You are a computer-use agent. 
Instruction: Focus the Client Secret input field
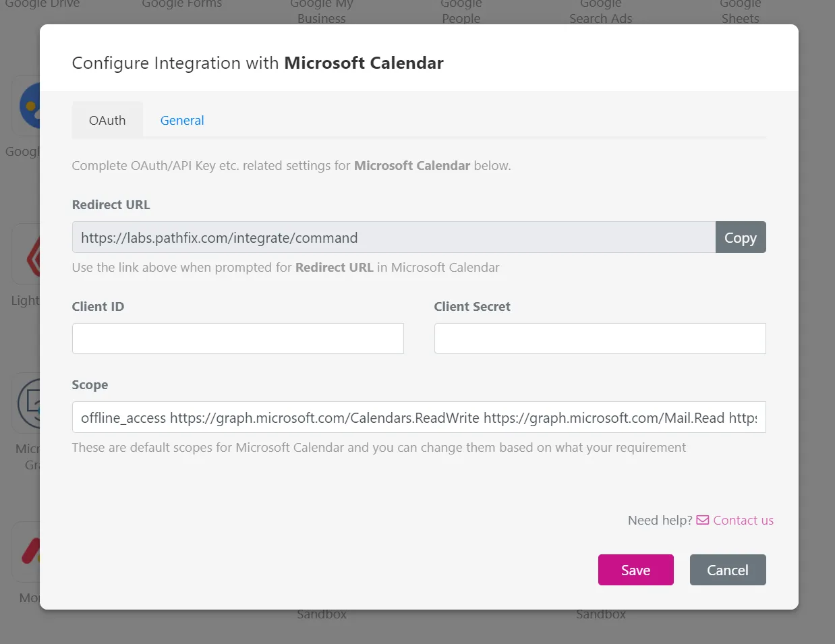(x=600, y=339)
